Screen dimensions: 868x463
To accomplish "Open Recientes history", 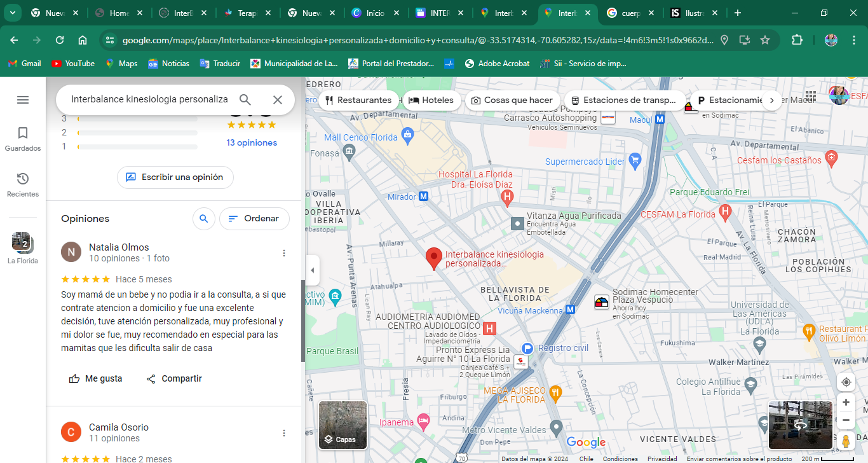I will pyautogui.click(x=23, y=185).
